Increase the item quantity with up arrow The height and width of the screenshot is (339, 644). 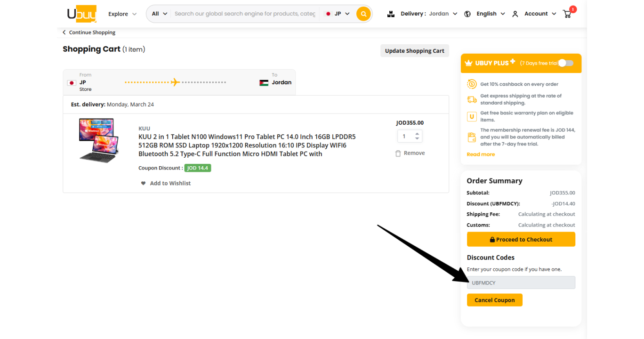point(417,134)
